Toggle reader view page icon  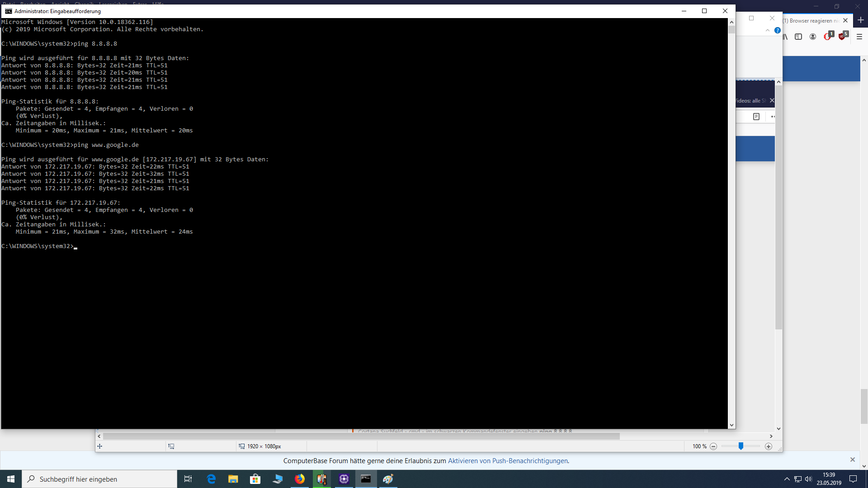tap(756, 117)
